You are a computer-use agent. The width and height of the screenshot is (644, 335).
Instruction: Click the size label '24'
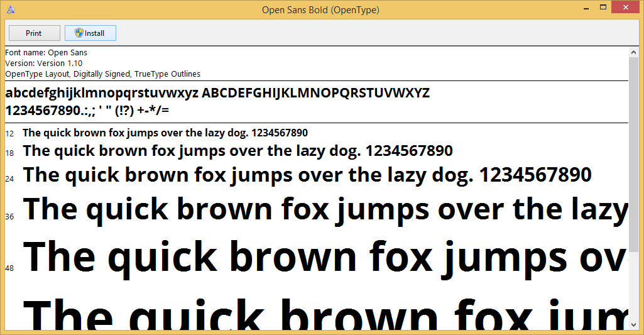point(9,178)
